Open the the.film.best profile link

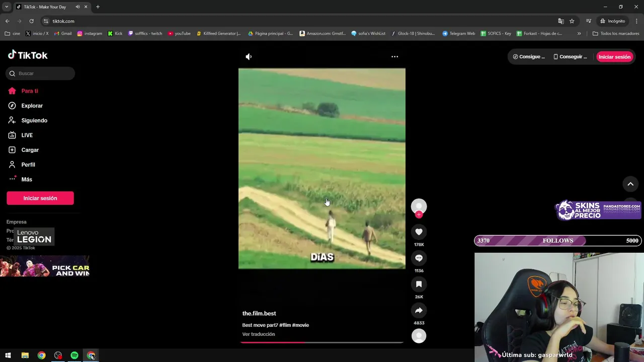[259, 314]
